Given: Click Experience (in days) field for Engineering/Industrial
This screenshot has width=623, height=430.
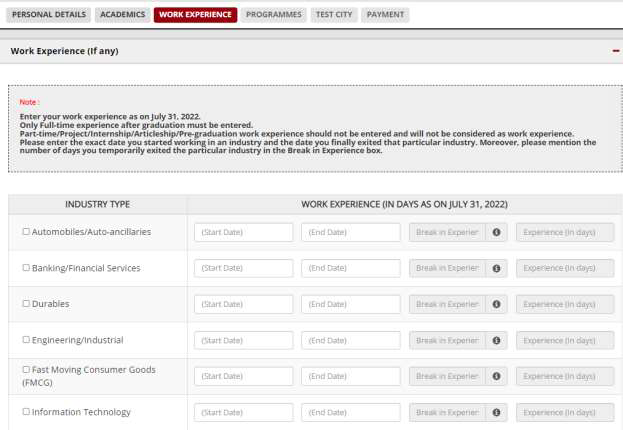Looking at the screenshot, I should [565, 340].
